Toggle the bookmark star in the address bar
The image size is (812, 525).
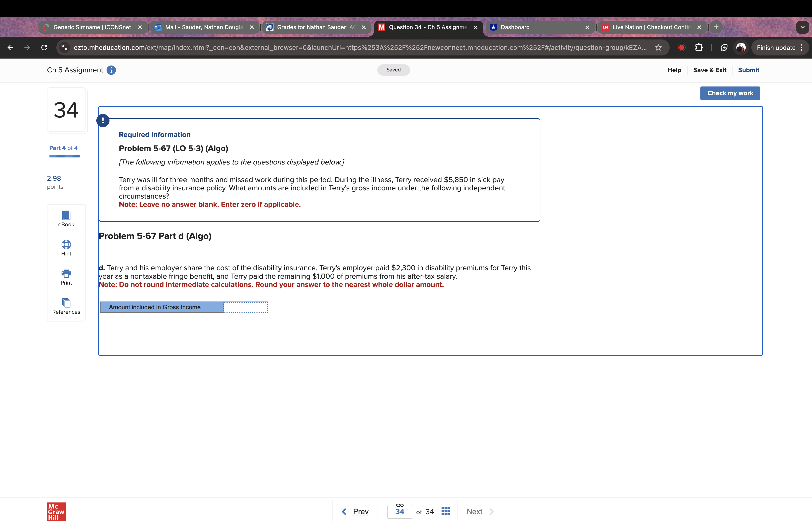tap(658, 48)
